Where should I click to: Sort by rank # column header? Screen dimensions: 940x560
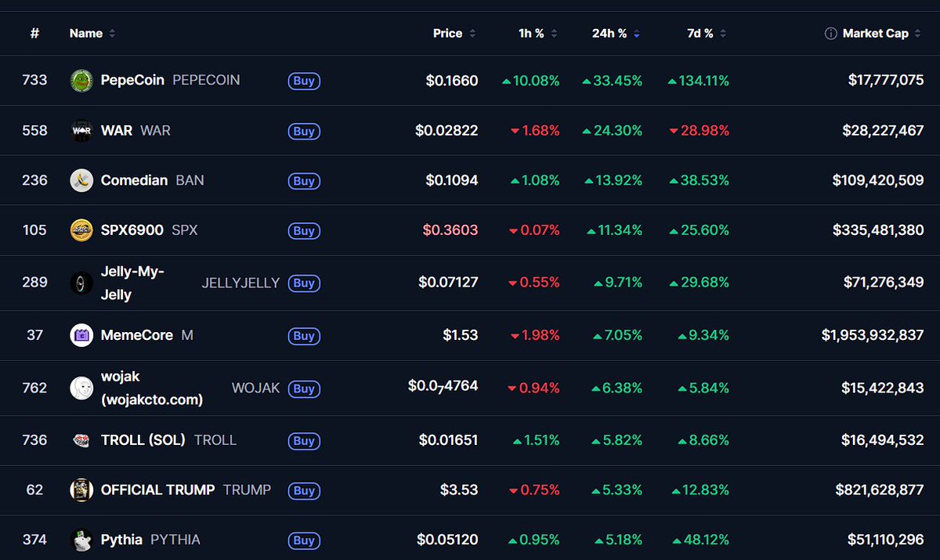pos(34,34)
